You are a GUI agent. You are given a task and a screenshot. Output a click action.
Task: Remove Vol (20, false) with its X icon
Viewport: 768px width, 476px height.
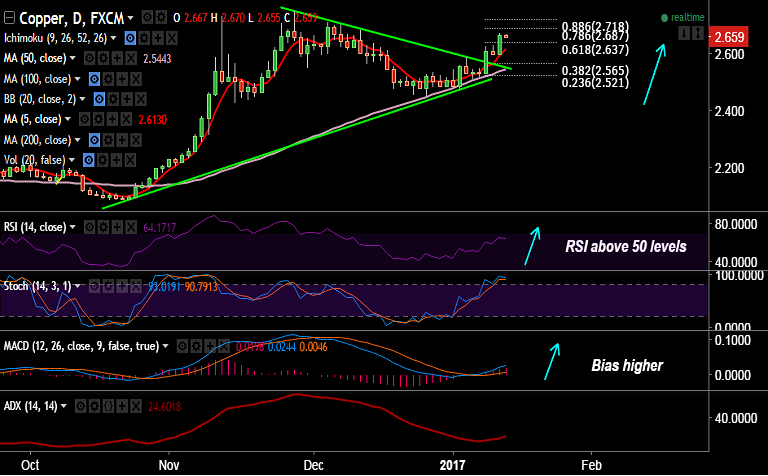(130, 160)
